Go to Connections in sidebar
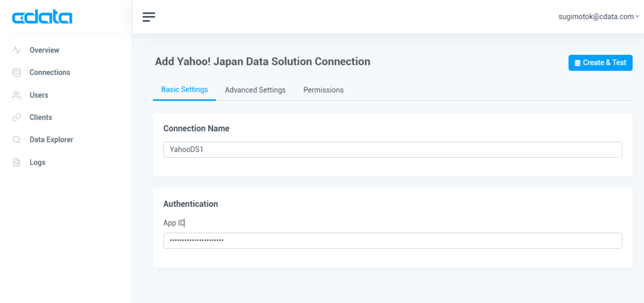Image resolution: width=644 pixels, height=303 pixels. 50,73
